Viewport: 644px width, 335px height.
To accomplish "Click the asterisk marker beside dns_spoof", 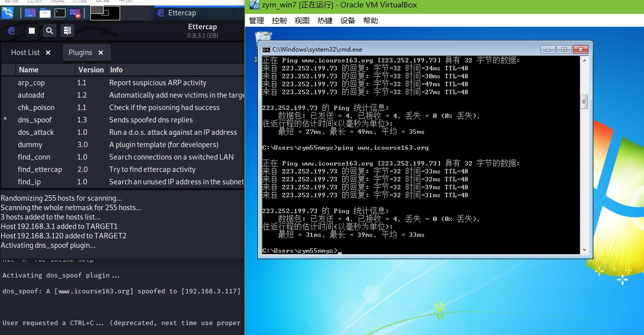I will (x=5, y=120).
